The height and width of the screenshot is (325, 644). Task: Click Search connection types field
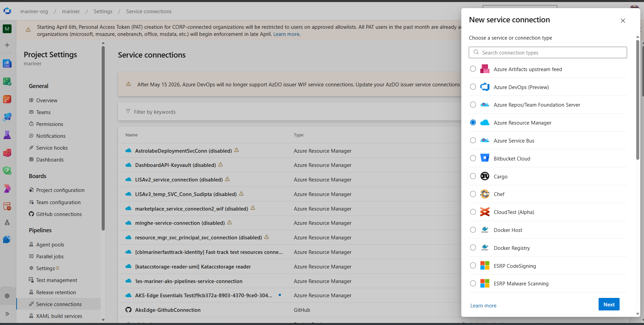coord(548,52)
